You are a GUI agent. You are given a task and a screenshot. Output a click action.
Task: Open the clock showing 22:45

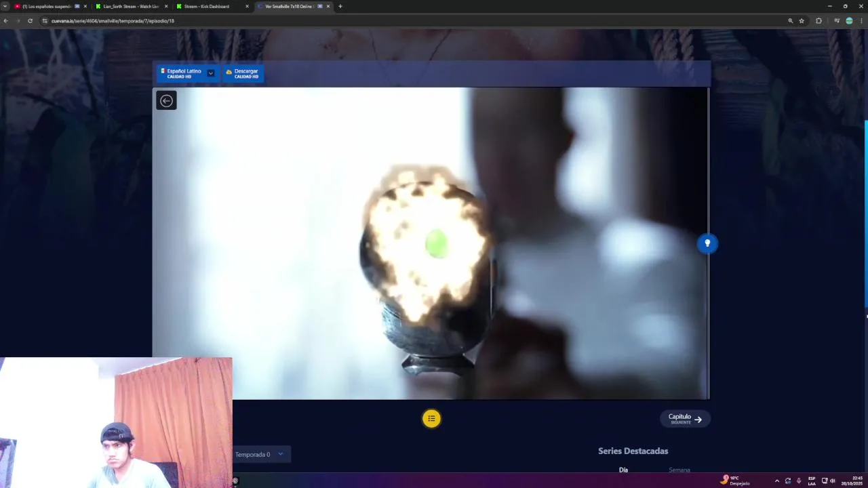click(852, 481)
